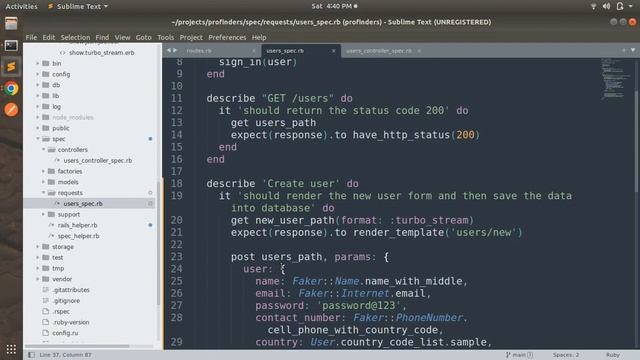Open show.turbo_stream.erb in sidebar

tap(102, 53)
